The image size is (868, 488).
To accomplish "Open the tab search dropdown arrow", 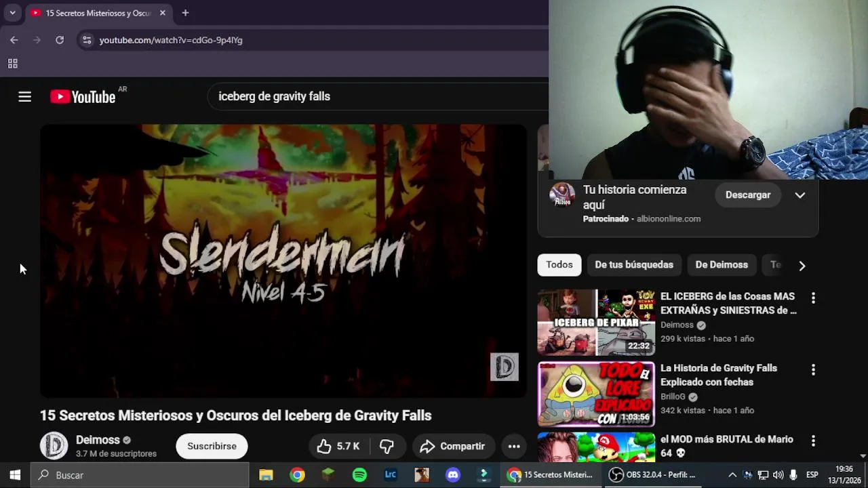I will (12, 13).
